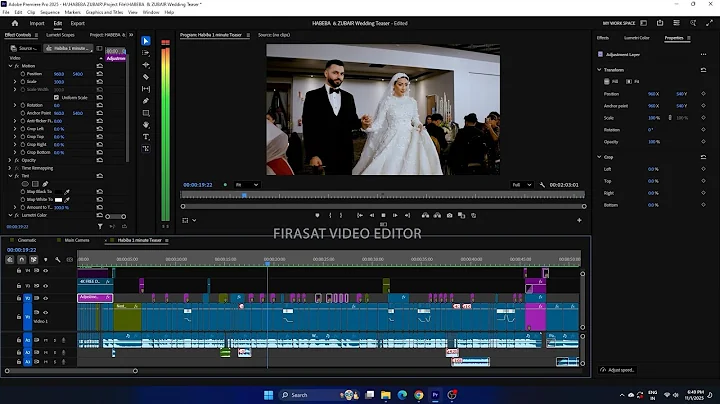Expand the Scale property
This screenshot has width=720, height=404.
click(15, 81)
